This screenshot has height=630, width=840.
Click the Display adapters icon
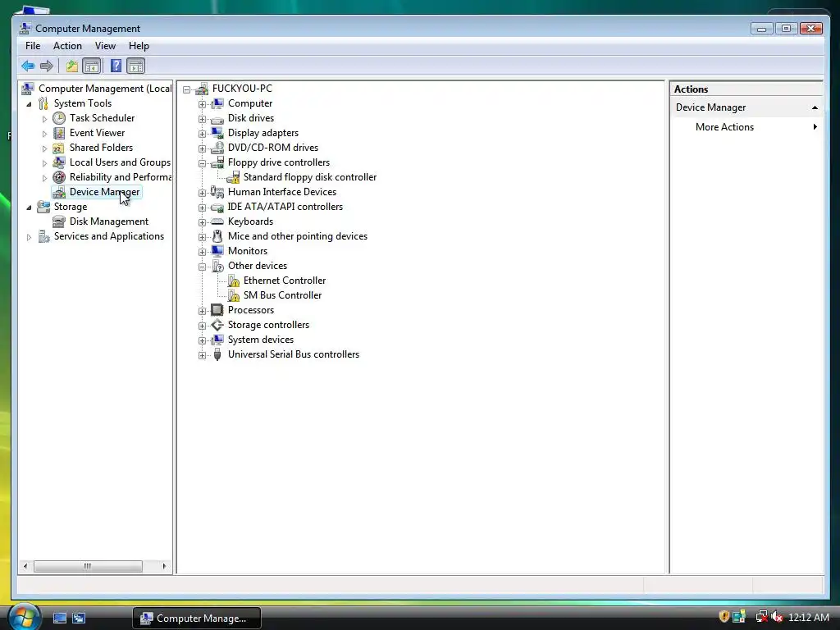point(217,133)
